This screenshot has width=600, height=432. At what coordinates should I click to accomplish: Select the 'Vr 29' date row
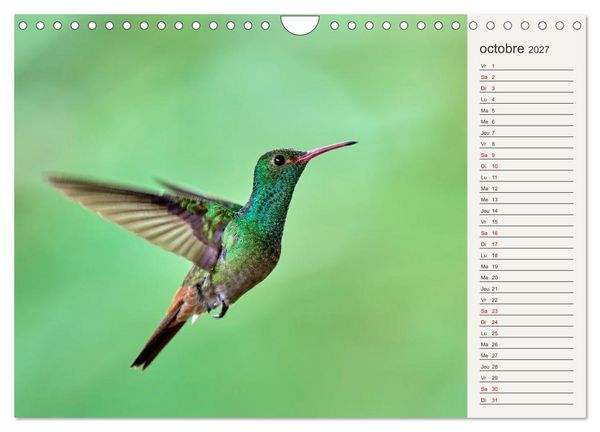[x=527, y=378]
